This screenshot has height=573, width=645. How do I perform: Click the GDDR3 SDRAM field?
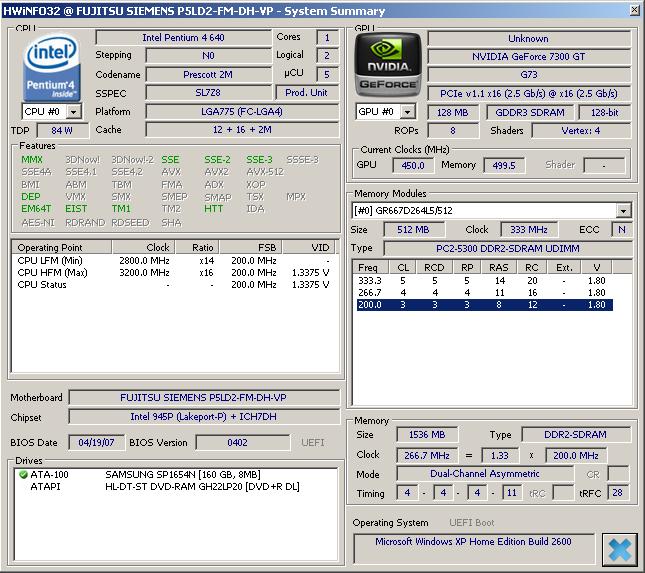(530, 112)
